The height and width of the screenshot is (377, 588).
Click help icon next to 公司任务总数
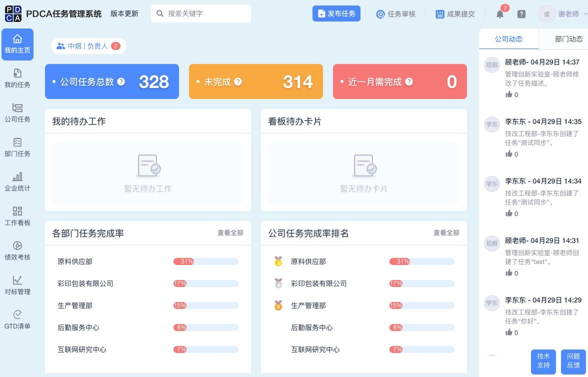pyautogui.click(x=121, y=81)
